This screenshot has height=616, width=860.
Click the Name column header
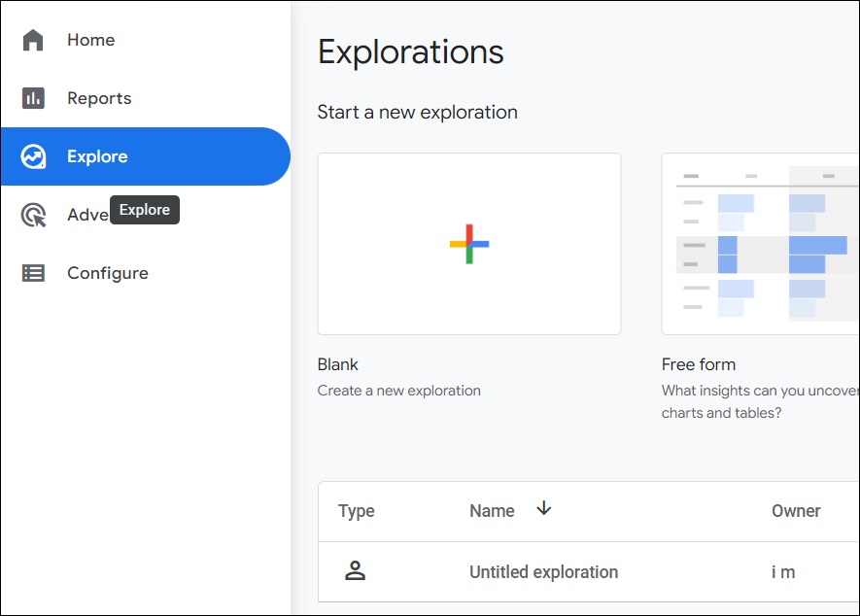tap(492, 511)
